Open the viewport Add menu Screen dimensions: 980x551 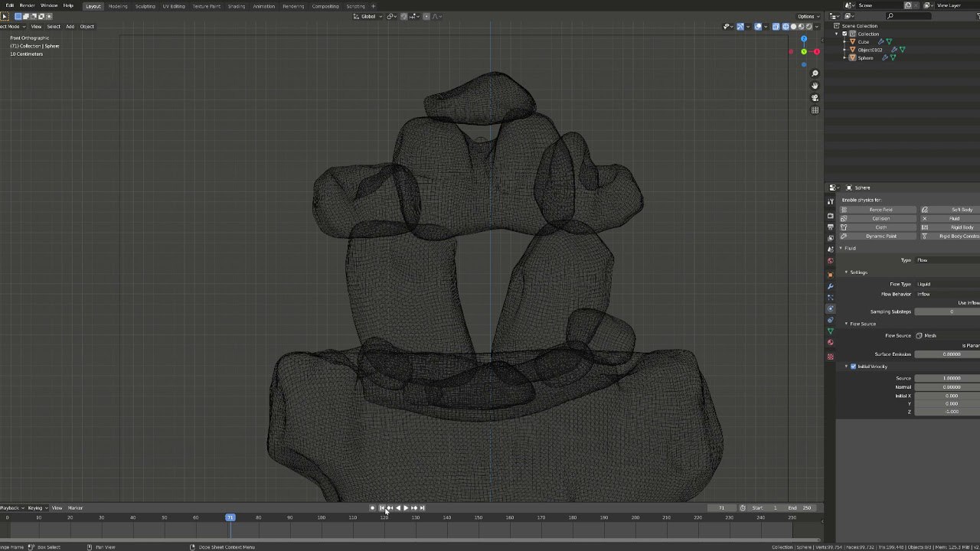(x=70, y=26)
